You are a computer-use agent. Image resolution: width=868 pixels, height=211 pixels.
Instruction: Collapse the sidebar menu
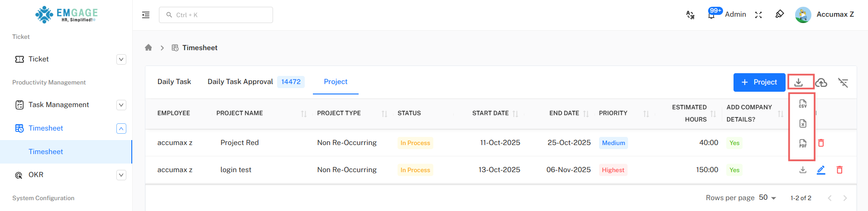tap(146, 15)
